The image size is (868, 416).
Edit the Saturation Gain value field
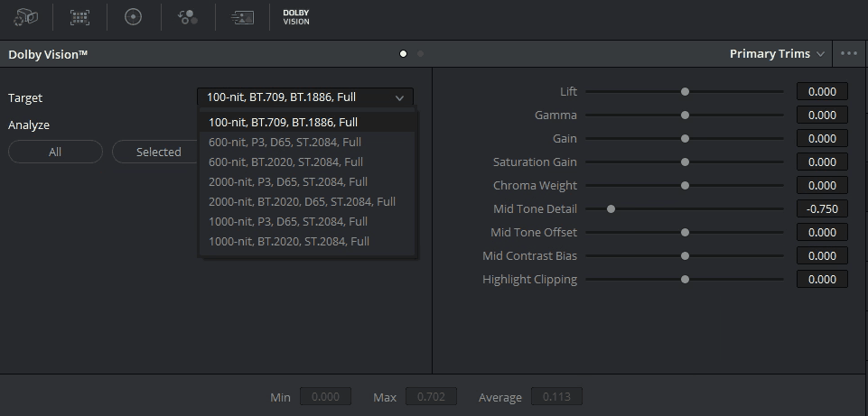pos(822,162)
